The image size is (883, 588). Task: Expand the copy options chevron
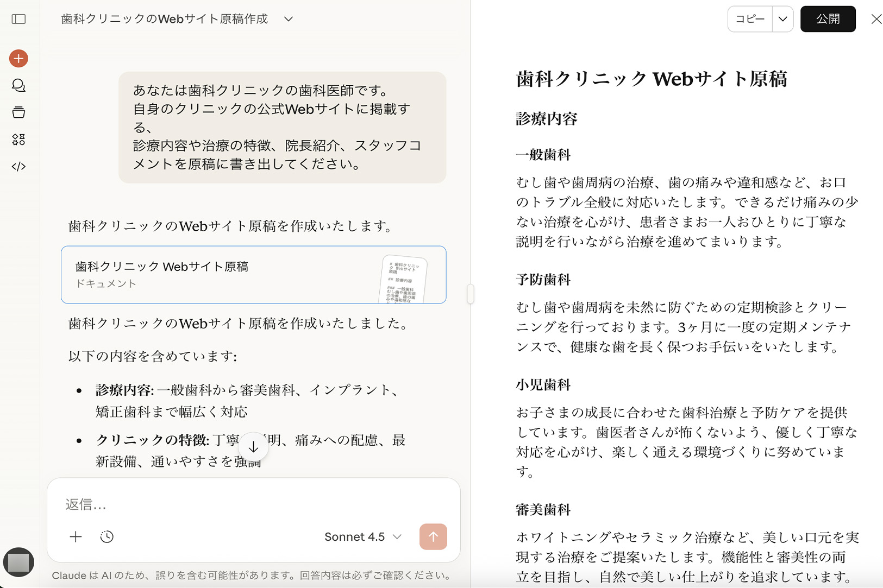(782, 19)
